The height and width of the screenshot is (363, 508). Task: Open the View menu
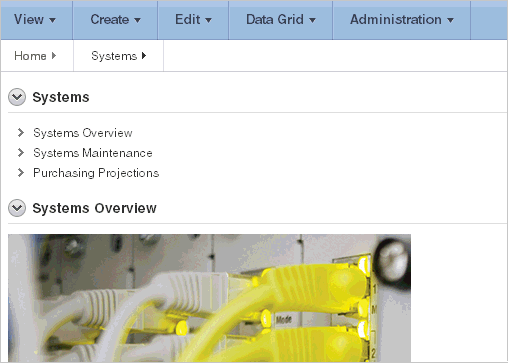tap(36, 20)
